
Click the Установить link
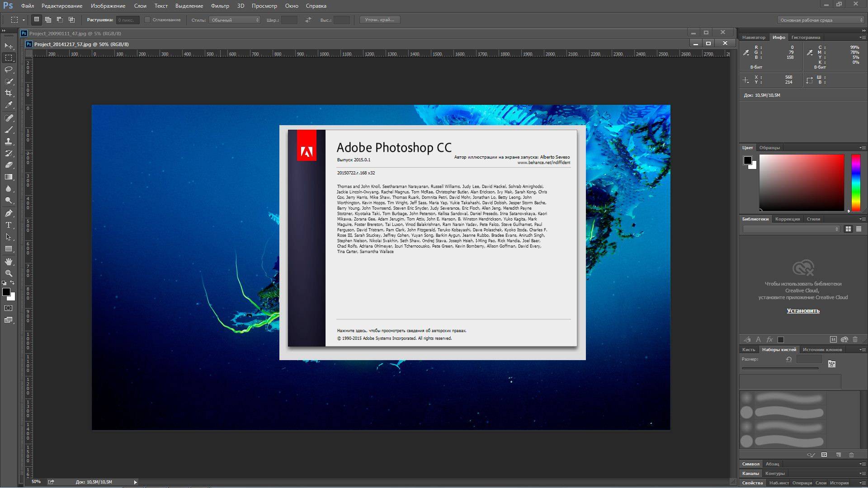803,311
